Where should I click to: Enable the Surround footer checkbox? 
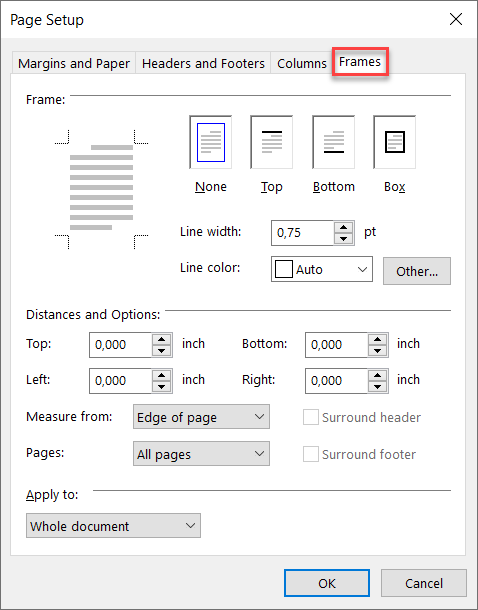pos(311,454)
